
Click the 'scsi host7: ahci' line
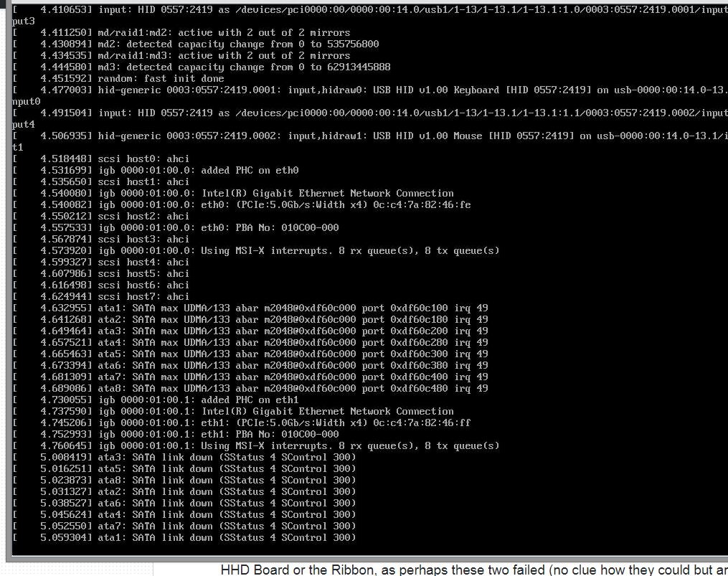pyautogui.click(x=100, y=296)
